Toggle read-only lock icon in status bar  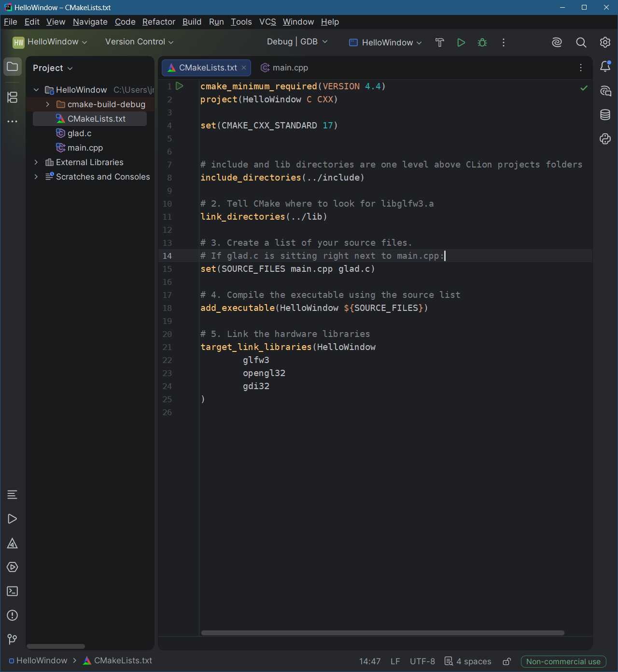[x=506, y=661]
